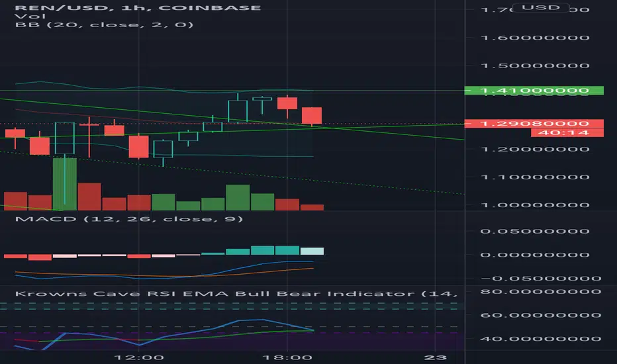The image size is (617, 364).
Task: Select the 23 date axis label
Action: click(x=436, y=357)
